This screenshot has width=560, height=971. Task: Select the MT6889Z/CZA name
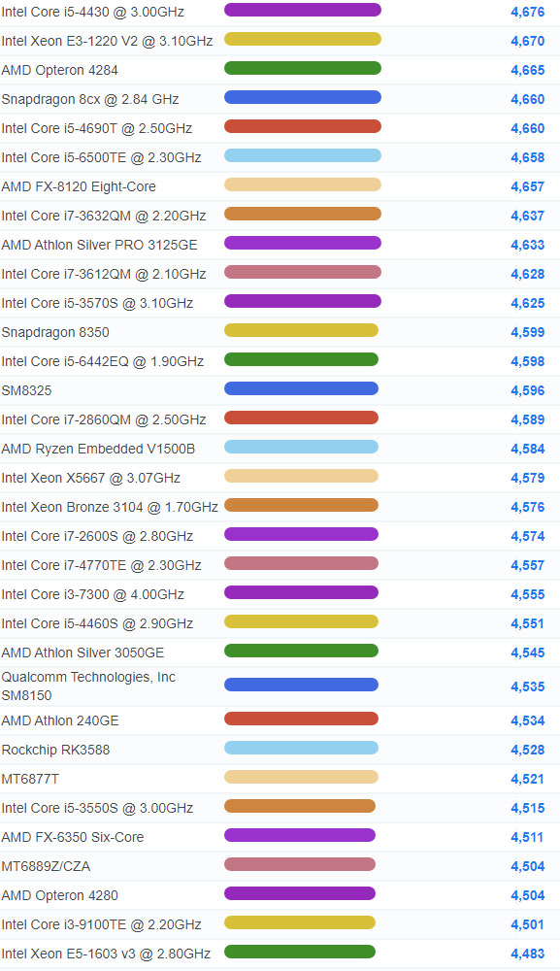coord(46,866)
